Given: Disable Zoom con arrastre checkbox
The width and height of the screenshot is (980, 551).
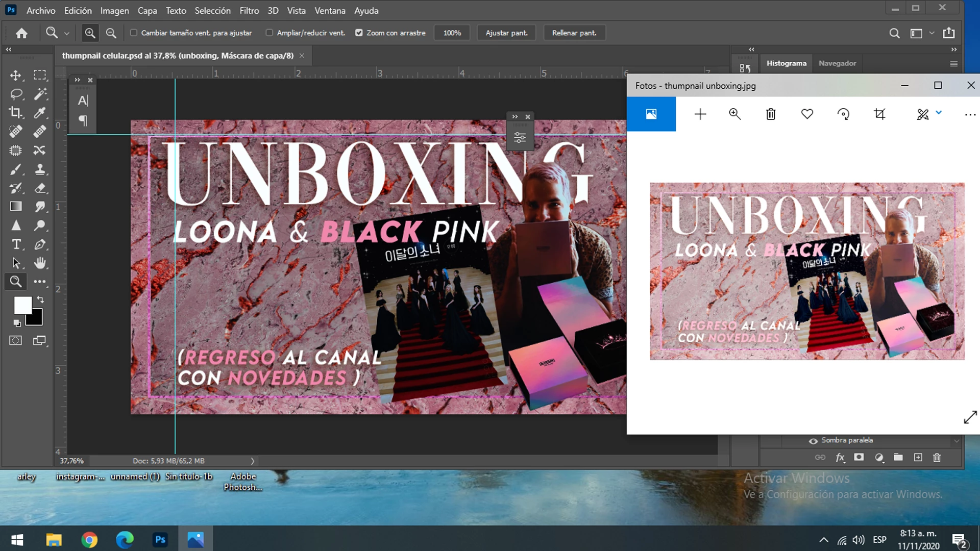Looking at the screenshot, I should tap(359, 33).
